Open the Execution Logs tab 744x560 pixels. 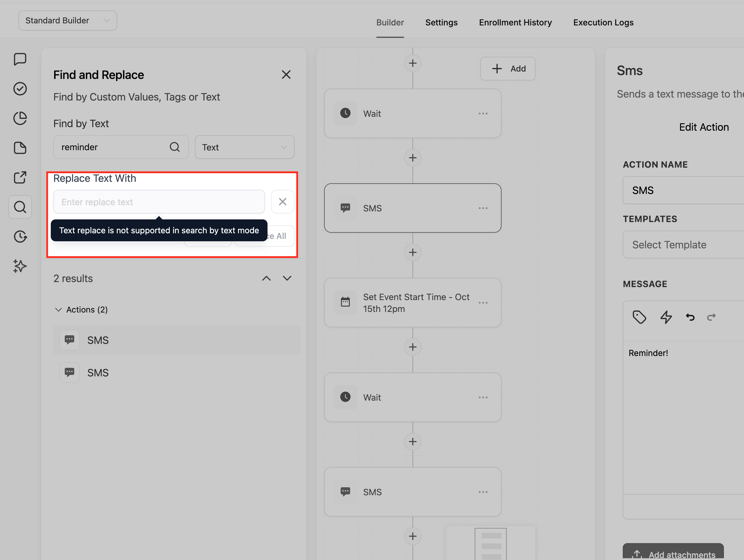[603, 22]
